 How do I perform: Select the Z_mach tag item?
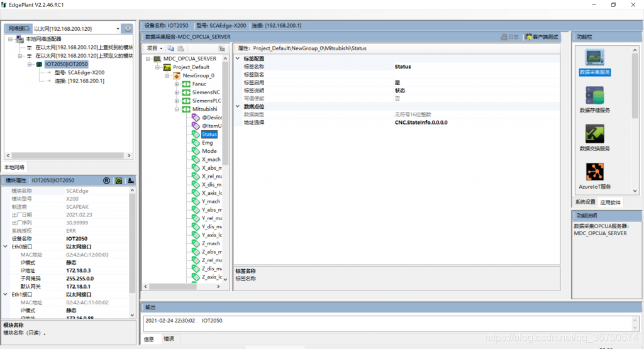(x=211, y=243)
